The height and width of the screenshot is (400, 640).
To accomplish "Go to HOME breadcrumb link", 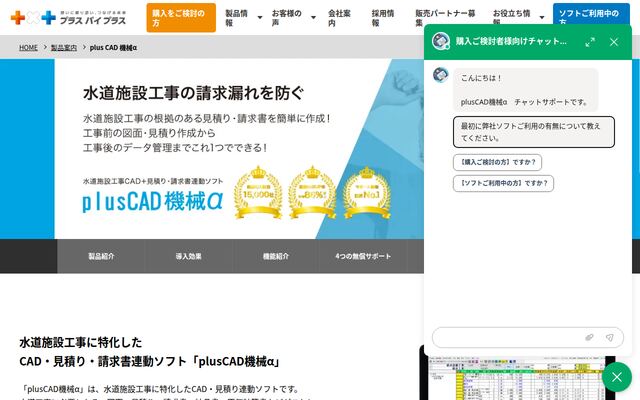I will [28, 48].
